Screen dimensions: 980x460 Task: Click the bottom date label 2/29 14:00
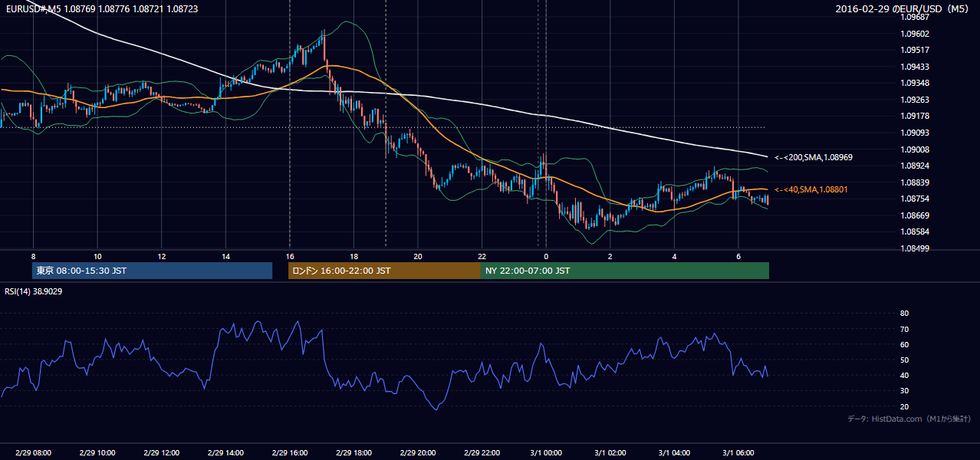pos(225,453)
